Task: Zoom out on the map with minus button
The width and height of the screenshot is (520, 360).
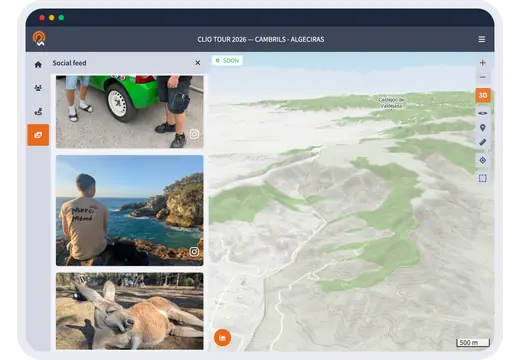Action: [x=483, y=77]
